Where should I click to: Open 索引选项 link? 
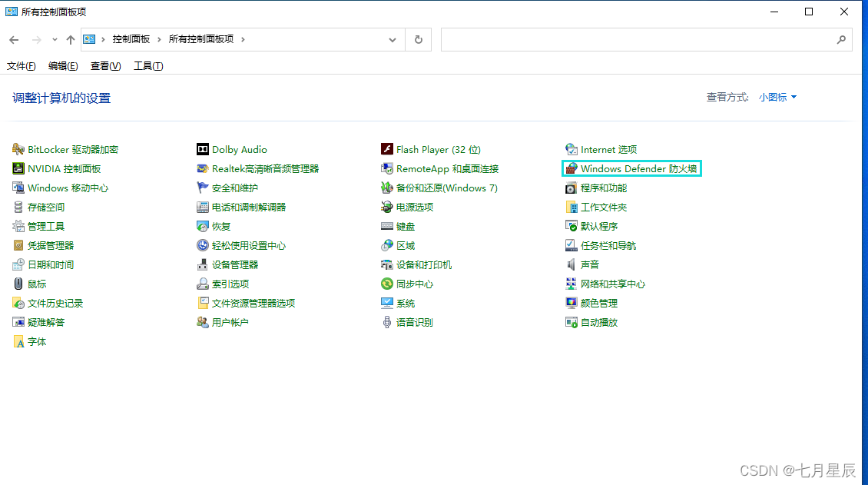(230, 284)
